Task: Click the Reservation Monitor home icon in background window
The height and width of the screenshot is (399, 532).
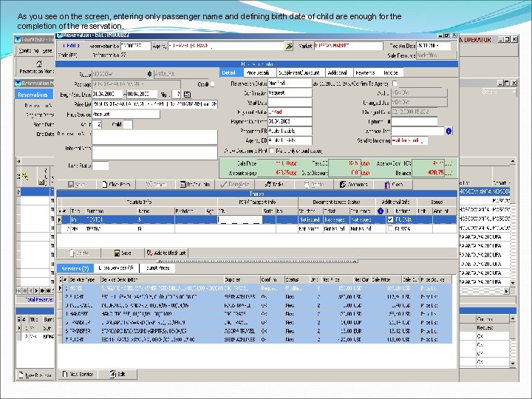Action: [x=38, y=64]
